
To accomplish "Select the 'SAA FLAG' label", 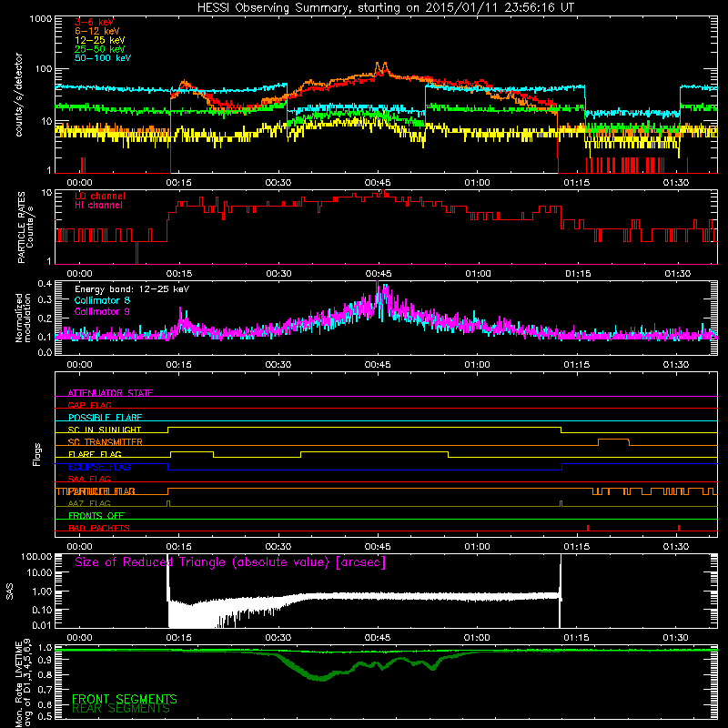I will [89, 479].
